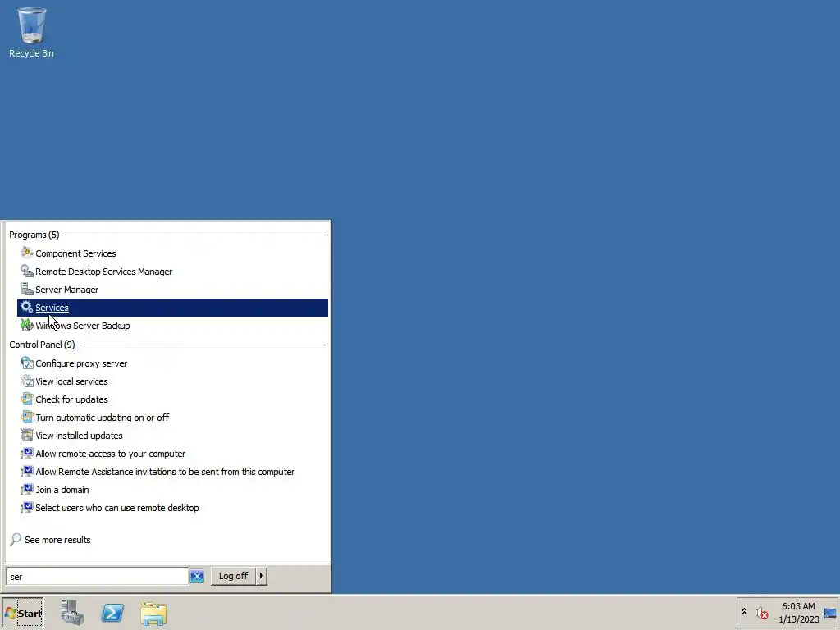Viewport: 840px width, 630px height.
Task: Select 'Join a domain' text
Action: tap(62, 490)
